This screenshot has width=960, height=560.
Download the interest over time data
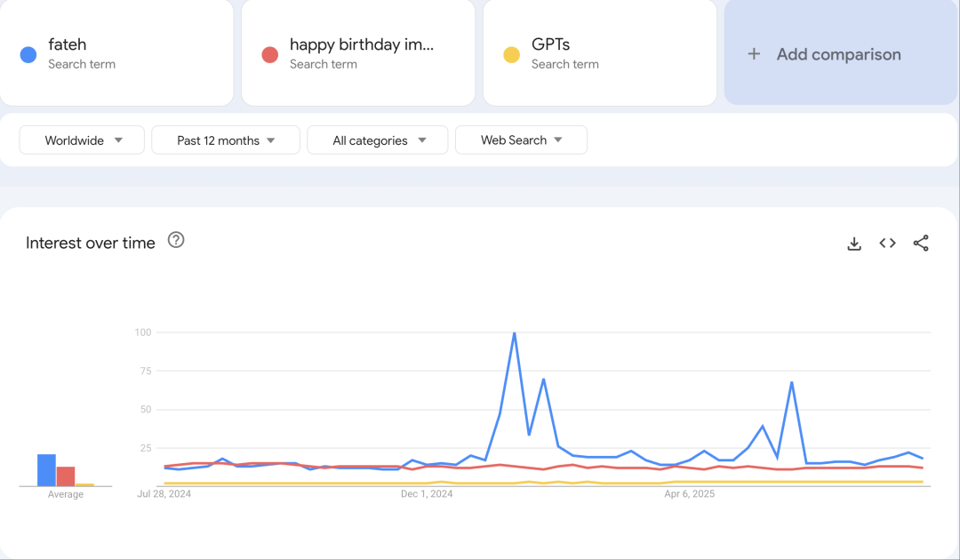[854, 244]
